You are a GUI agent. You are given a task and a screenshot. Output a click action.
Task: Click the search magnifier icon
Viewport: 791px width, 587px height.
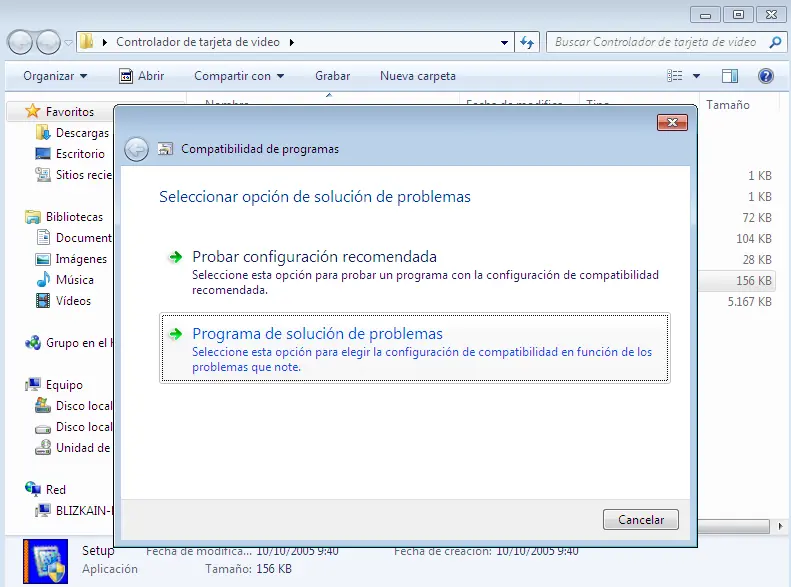click(775, 42)
